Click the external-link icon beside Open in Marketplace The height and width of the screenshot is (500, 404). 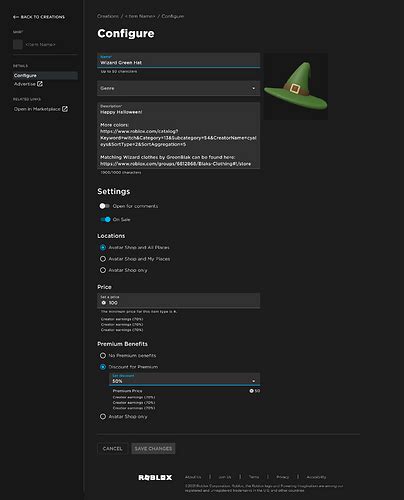coord(65,109)
